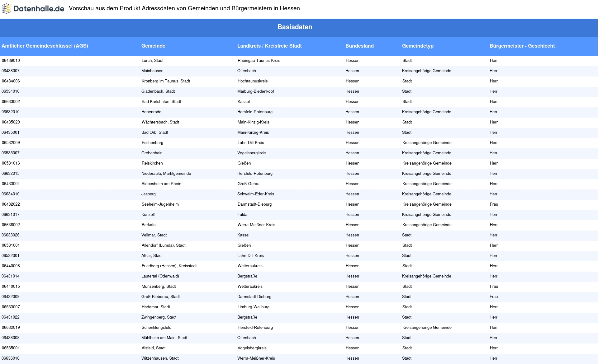Click Allendorf (Lumda), Stadt
The image size is (598, 364).
coord(164,245)
